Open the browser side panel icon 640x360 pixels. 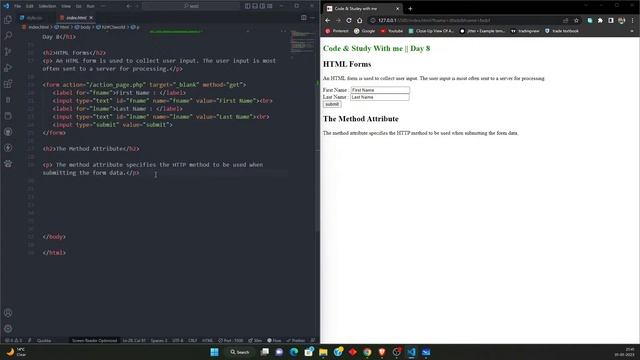(611, 20)
